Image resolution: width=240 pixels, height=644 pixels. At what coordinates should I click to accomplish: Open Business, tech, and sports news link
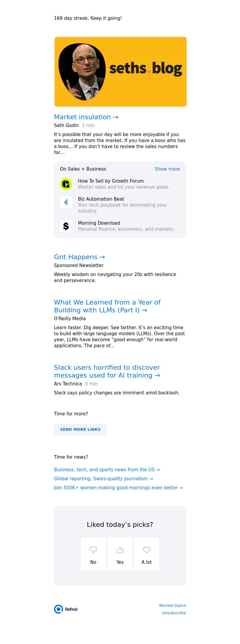pos(107,470)
